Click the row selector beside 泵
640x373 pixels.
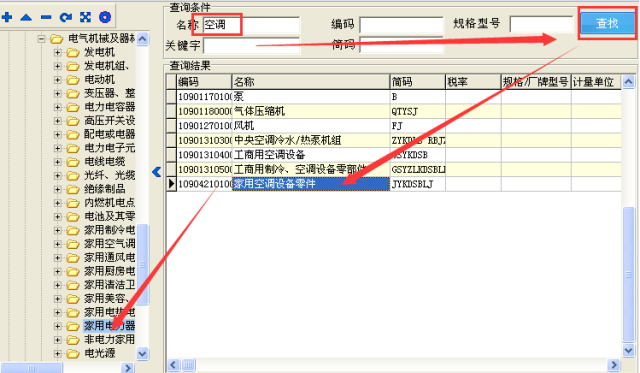(x=171, y=97)
